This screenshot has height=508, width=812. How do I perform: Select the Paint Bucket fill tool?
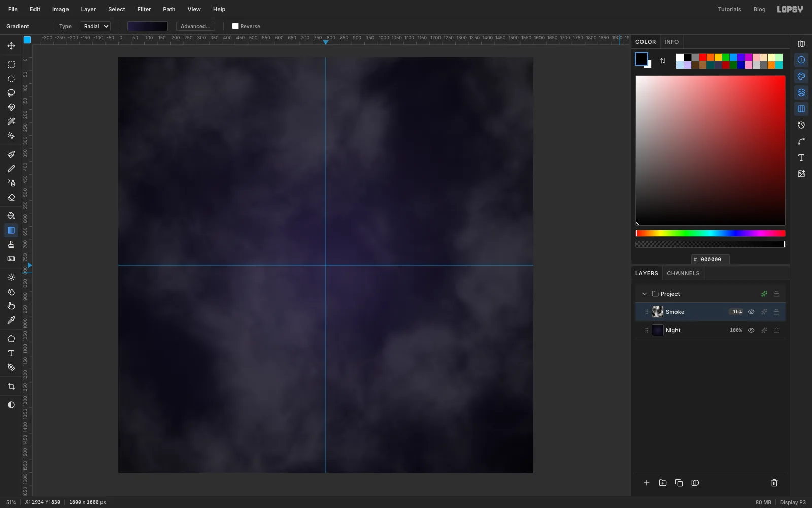(11, 216)
